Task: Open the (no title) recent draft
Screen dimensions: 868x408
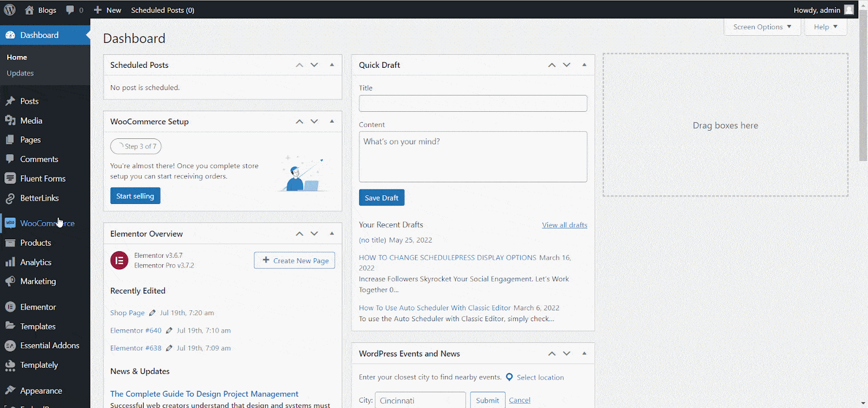Action: click(x=372, y=240)
